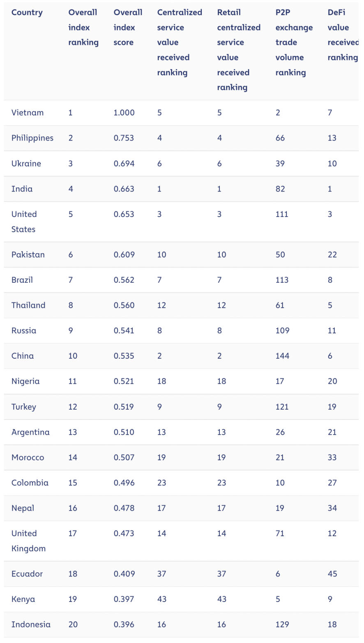Click the P2P exchange trade volume header
The image size is (364, 643).
(x=294, y=42)
